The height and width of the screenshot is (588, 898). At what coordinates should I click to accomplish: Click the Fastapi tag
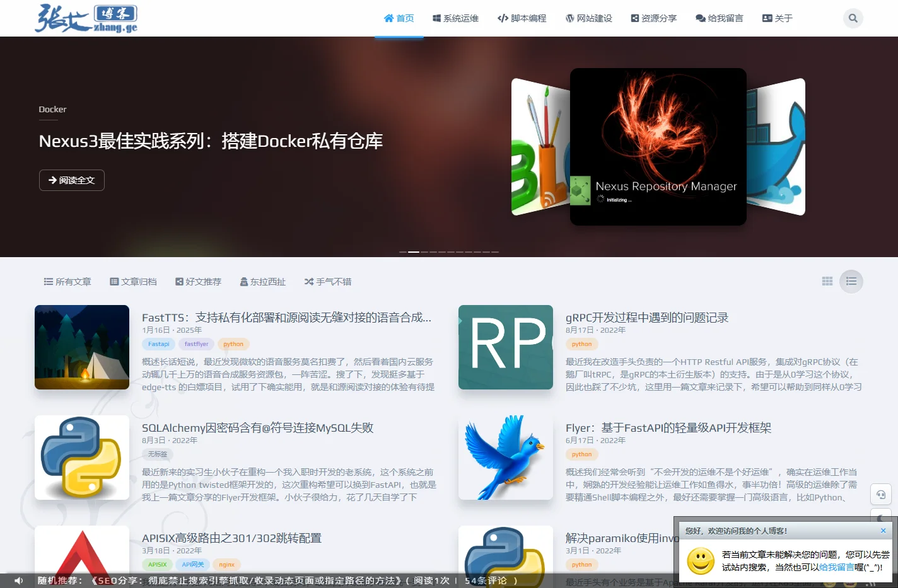tap(159, 344)
